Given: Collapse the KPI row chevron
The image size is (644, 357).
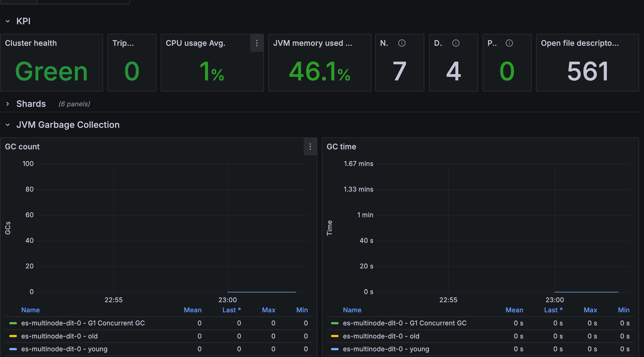Looking at the screenshot, I should pos(8,21).
